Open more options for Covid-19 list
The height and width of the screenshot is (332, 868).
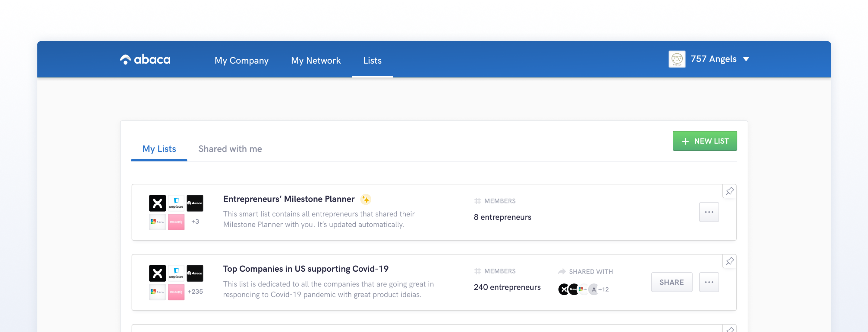709,282
